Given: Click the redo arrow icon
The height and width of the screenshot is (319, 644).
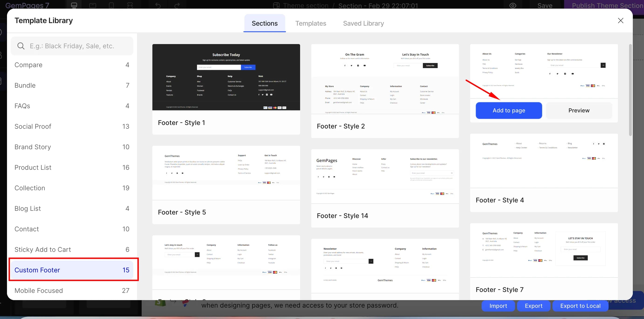Looking at the screenshot, I should [177, 5].
